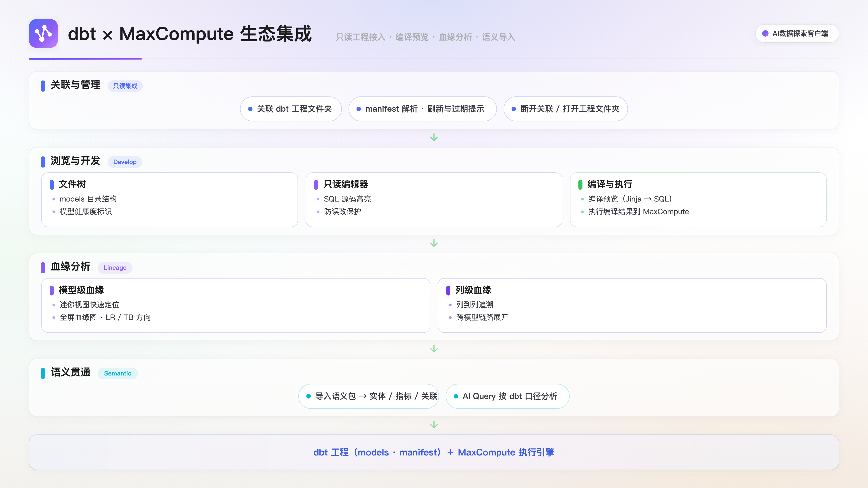
Task: Select 导入语义包 → 实体 / 指标 / 关联 pill
Action: point(369,396)
